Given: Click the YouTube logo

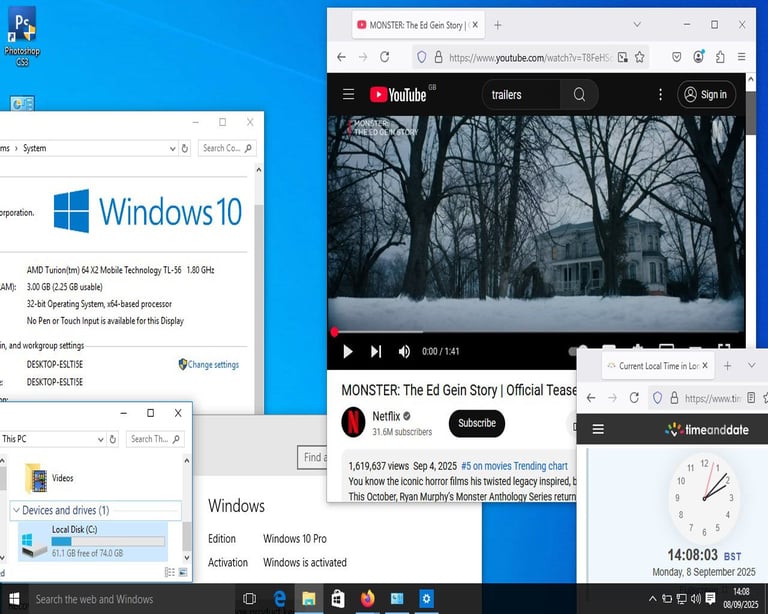Looking at the screenshot, I should click(x=398, y=94).
